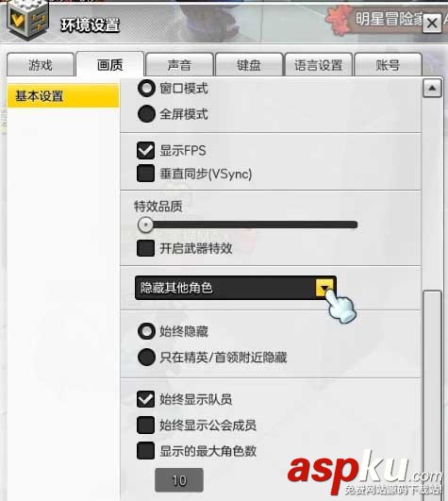Check the 显示的最大角色数 checkbox
448x501 pixels.
pos(145,450)
